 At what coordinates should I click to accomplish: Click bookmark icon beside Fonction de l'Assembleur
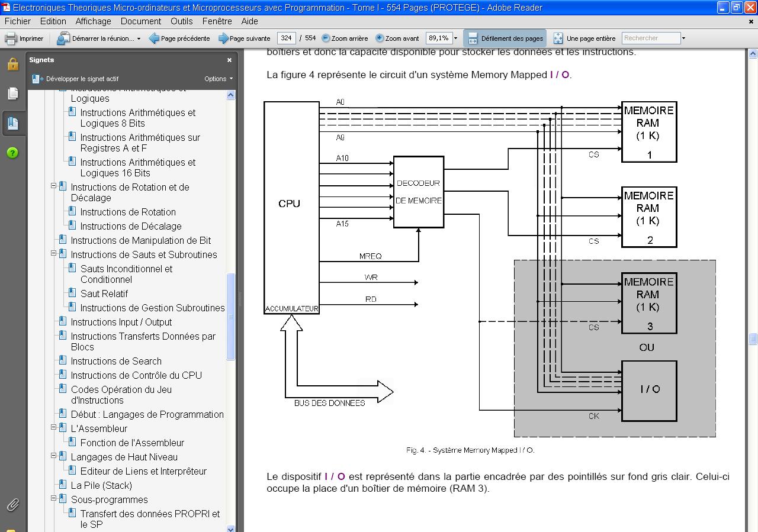click(x=72, y=442)
